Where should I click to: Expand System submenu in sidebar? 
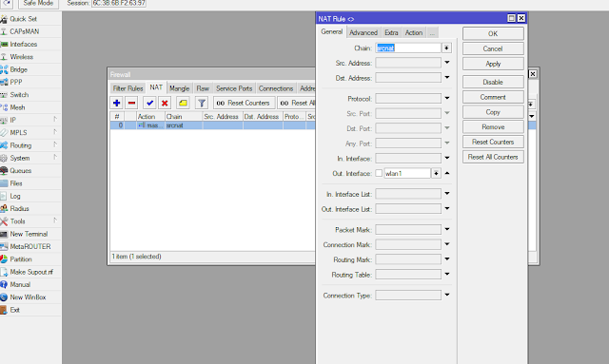pos(55,158)
